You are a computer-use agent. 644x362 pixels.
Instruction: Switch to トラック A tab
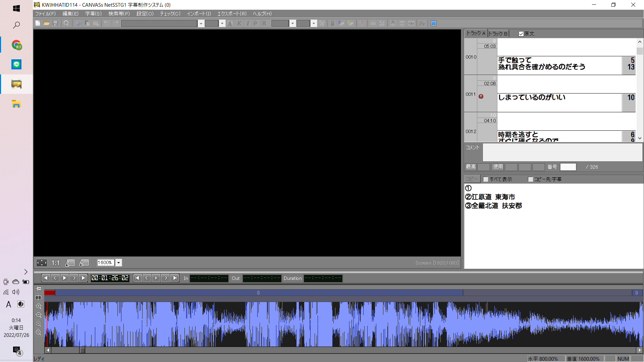coord(476,33)
